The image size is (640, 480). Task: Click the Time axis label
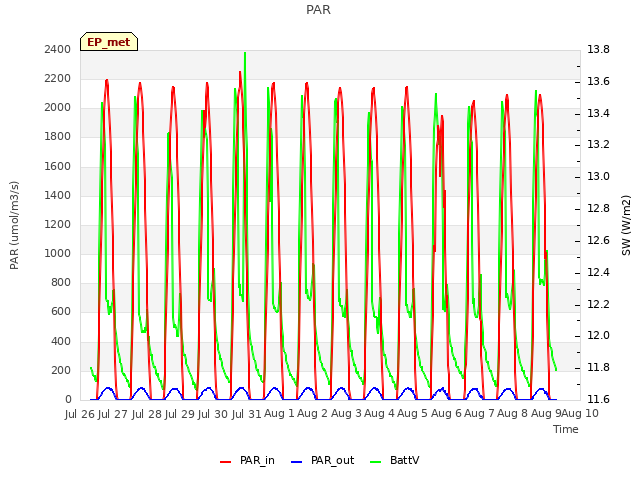pos(566,429)
